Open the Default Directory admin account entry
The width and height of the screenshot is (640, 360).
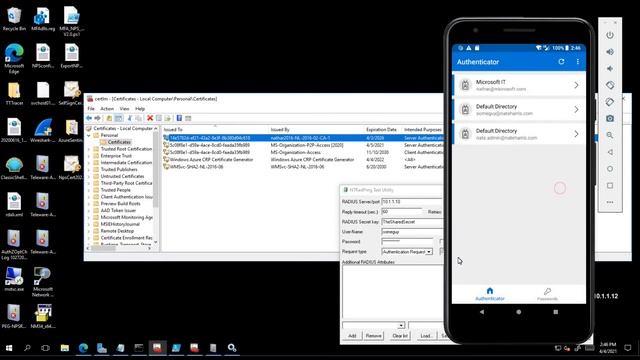click(519, 133)
